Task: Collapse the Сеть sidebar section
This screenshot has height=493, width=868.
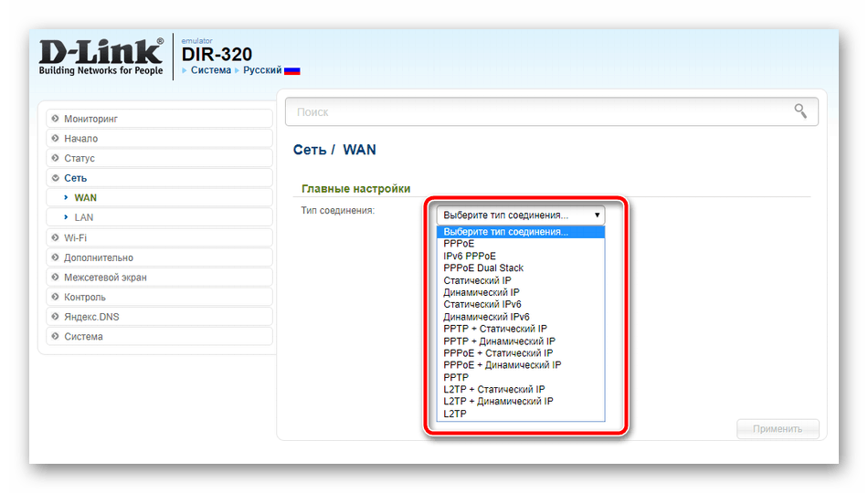Action: 159,178
